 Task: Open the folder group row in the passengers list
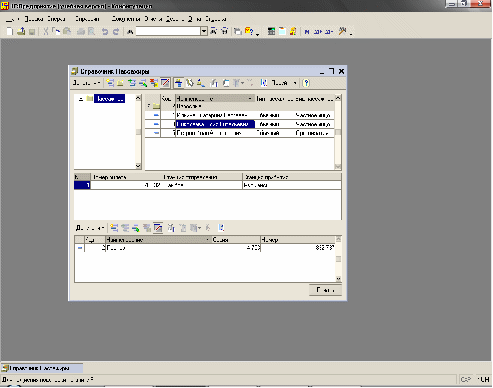pyautogui.click(x=239, y=106)
